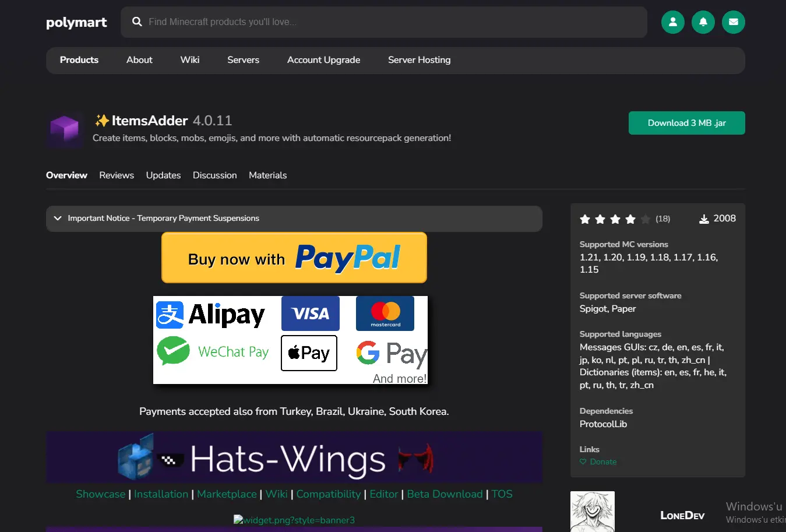Open the Installation link
This screenshot has width=786, height=532.
[x=161, y=494]
